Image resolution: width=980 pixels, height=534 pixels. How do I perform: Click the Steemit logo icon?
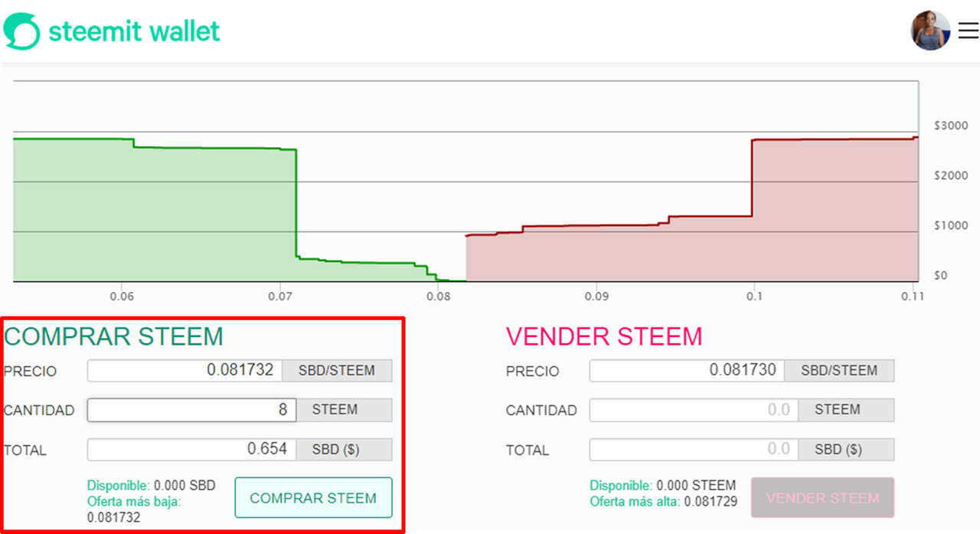[x=21, y=31]
